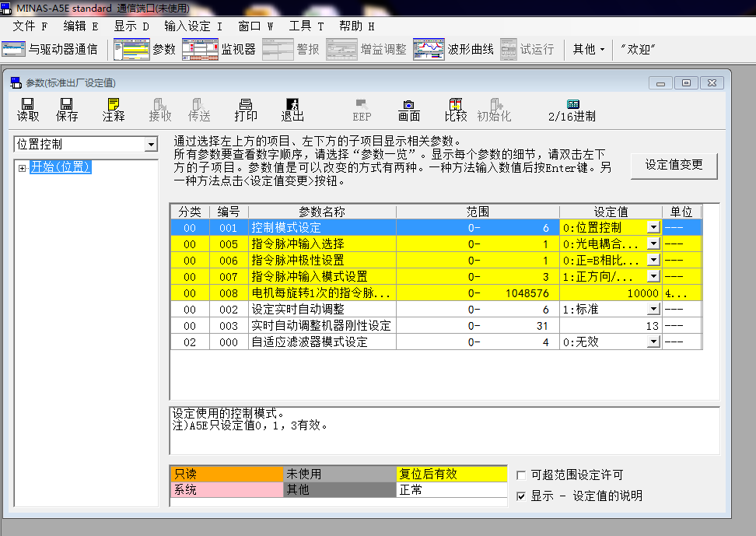Open the 波形曲线 waveform graph tool
The width and height of the screenshot is (756, 536).
point(453,49)
